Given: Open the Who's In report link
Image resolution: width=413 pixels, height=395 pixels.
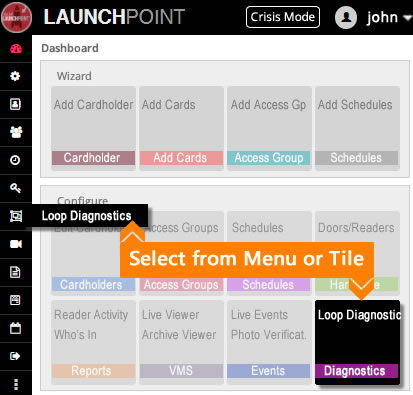Looking at the screenshot, I should 75,335.
